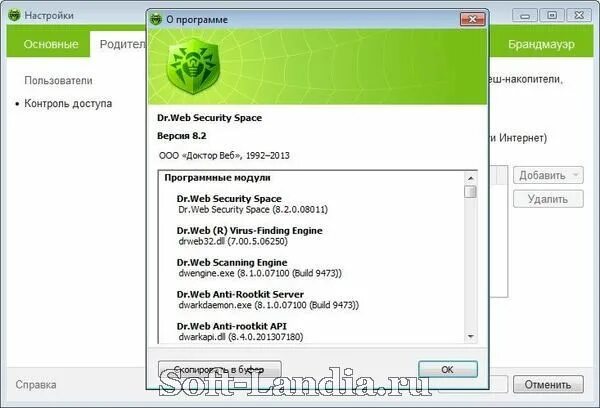600x408 pixels.
Task: Open the Брандмауэр tab
Action: click(x=541, y=44)
